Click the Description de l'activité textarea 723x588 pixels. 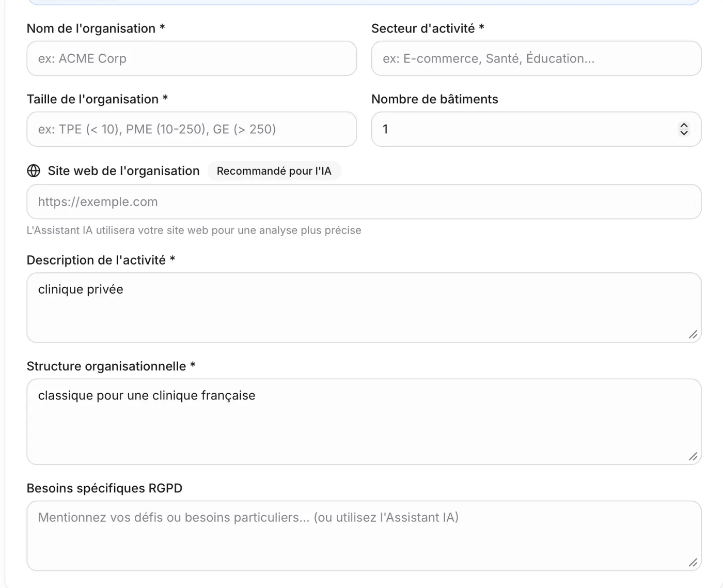pos(364,308)
